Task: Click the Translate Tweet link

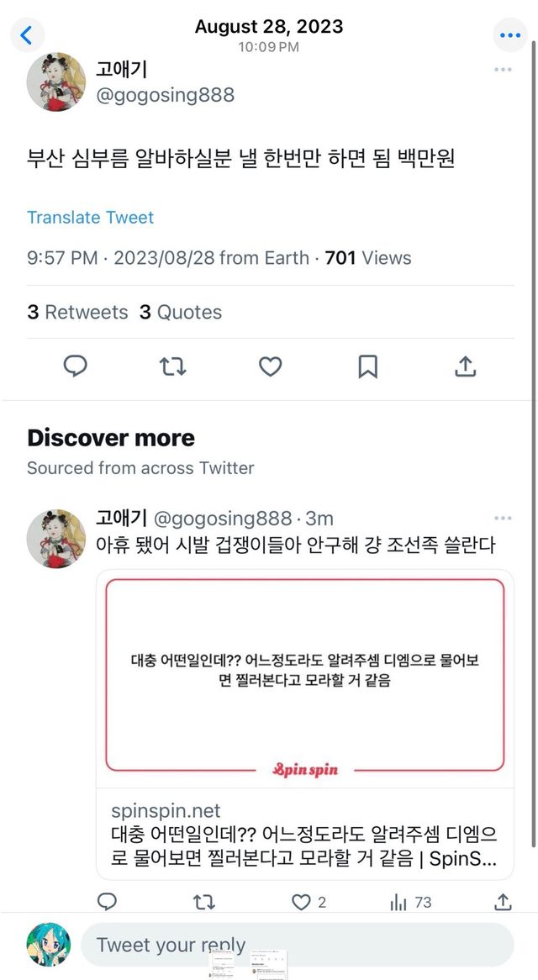Action: pyautogui.click(x=90, y=218)
